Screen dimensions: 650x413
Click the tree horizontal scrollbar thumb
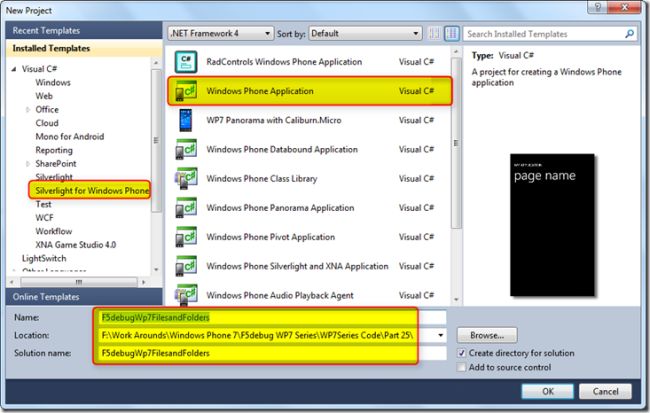click(79, 282)
